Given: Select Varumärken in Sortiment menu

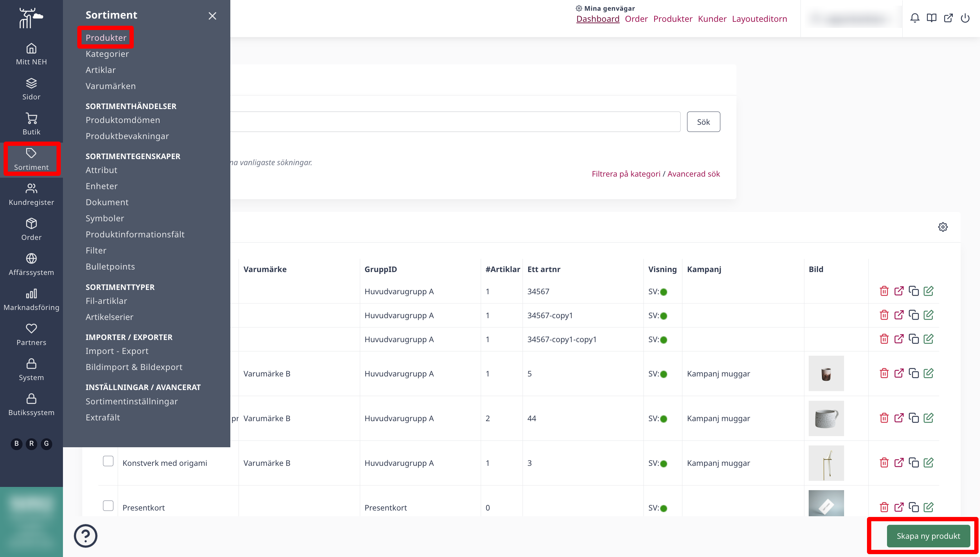Looking at the screenshot, I should (x=111, y=86).
